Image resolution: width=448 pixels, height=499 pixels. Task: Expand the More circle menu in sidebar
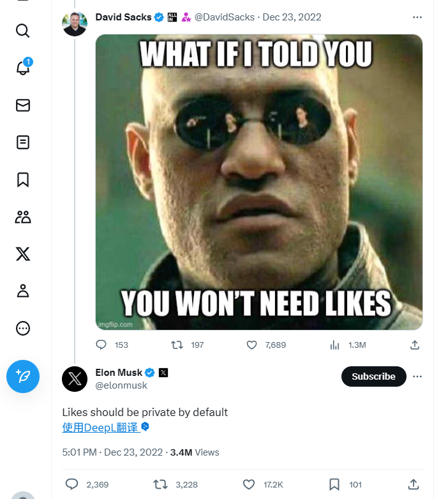pyautogui.click(x=23, y=329)
